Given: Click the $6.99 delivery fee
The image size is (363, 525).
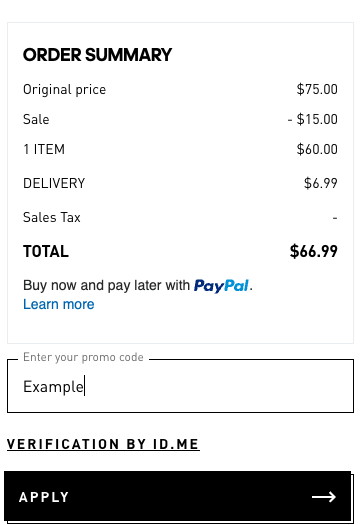Looking at the screenshot, I should pyautogui.click(x=321, y=183).
